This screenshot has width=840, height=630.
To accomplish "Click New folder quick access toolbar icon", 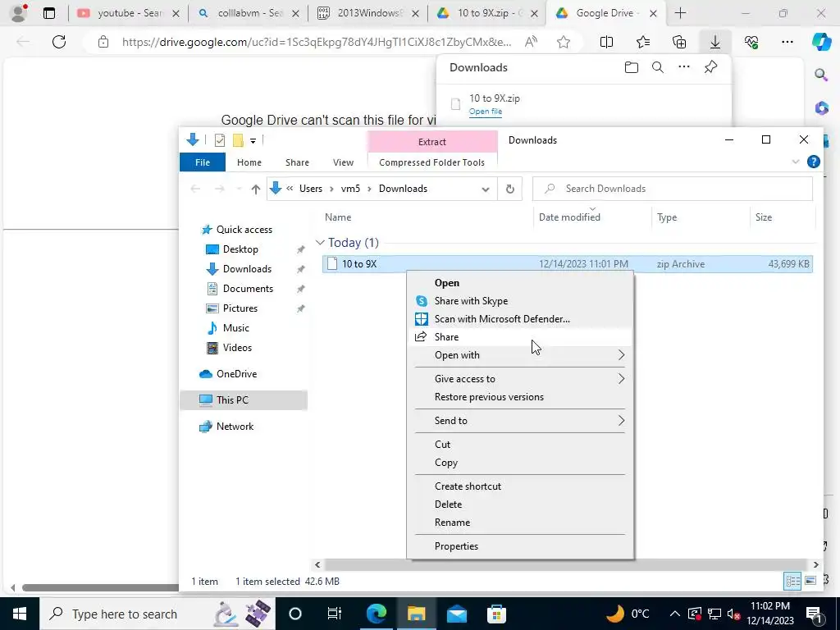I will 238,140.
